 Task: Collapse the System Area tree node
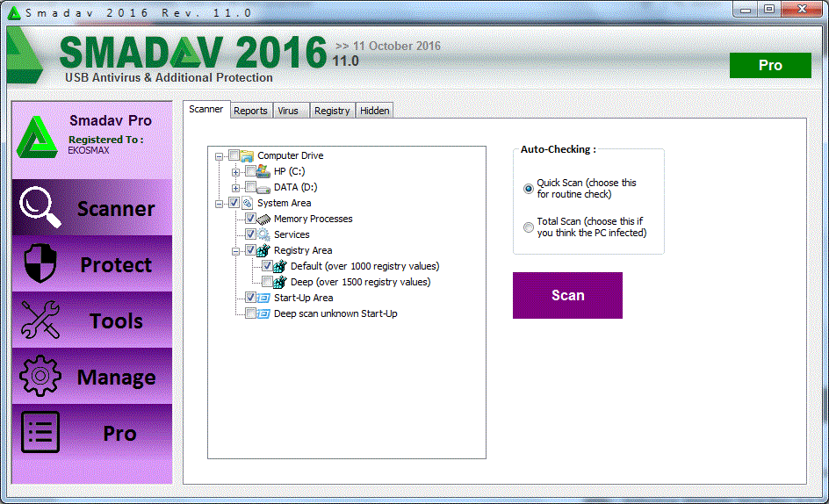[219, 204]
